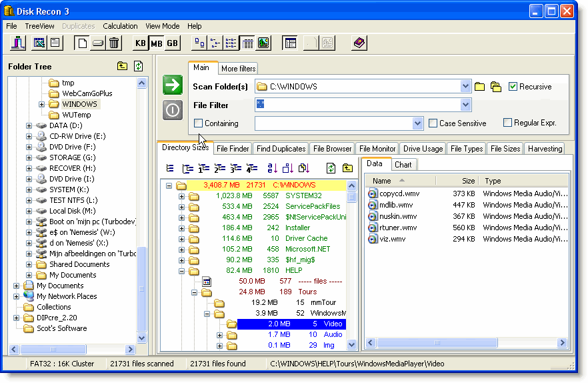Screen dimensions: 588x383
Task: Sort file list by Size column
Action: click(457, 181)
